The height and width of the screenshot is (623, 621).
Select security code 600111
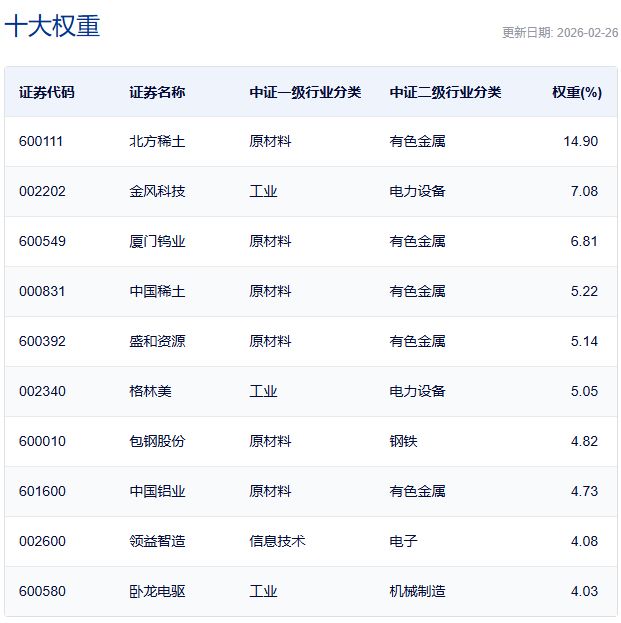(41, 141)
